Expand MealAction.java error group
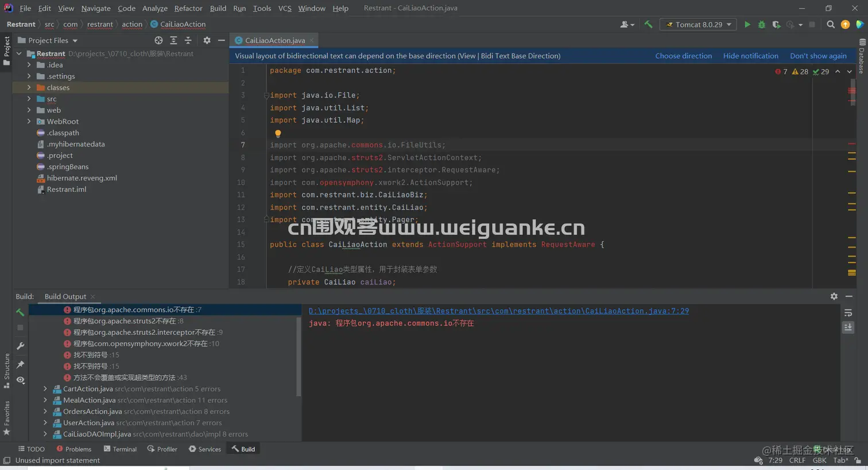This screenshot has width=868, height=470. [x=45, y=400]
